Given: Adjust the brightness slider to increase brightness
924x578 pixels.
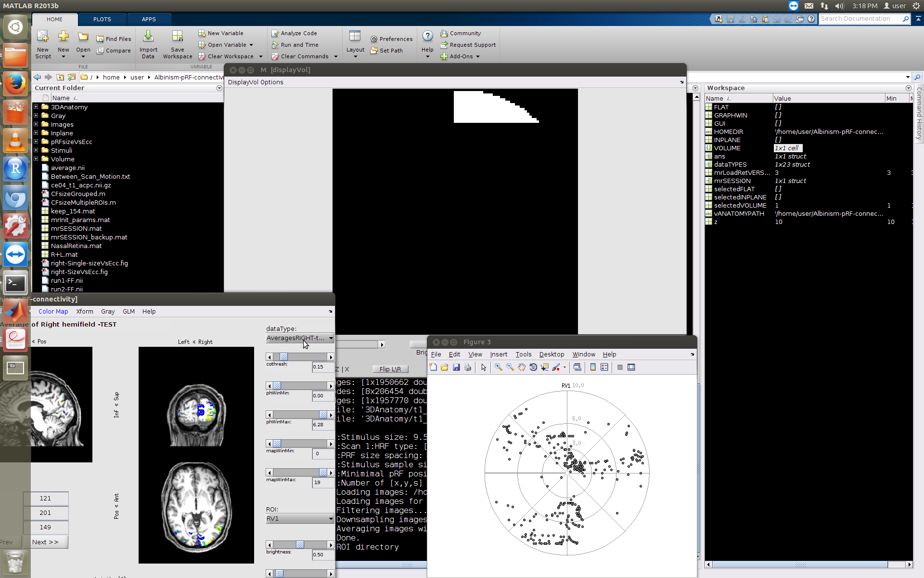Looking at the screenshot, I should pos(331,545).
